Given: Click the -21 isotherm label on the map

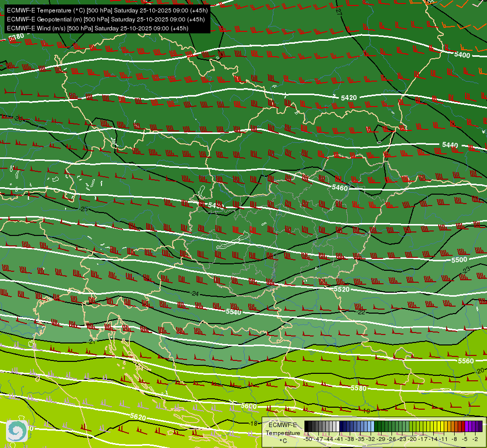Looking at the screenshot, I should [x=92, y=341].
